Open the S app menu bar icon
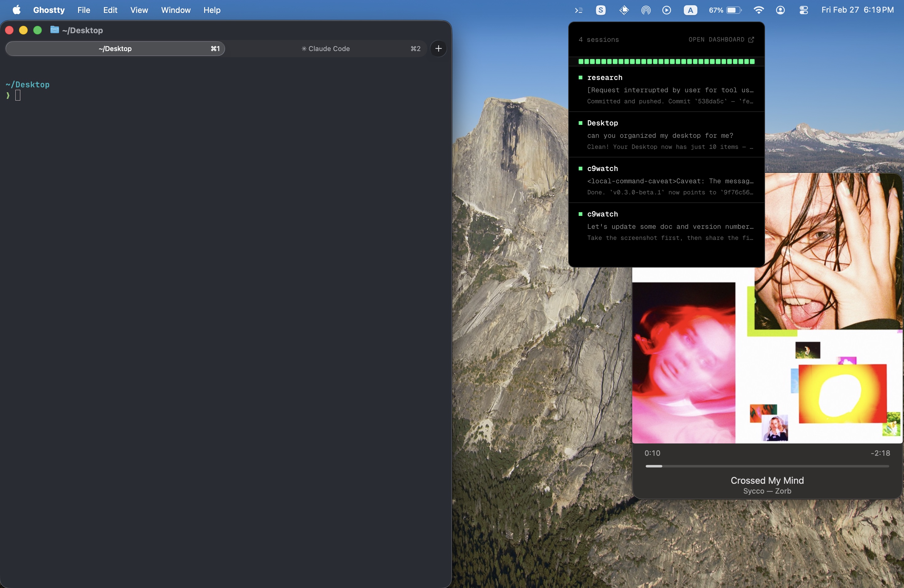Screen dimensions: 904x588 click(601, 10)
